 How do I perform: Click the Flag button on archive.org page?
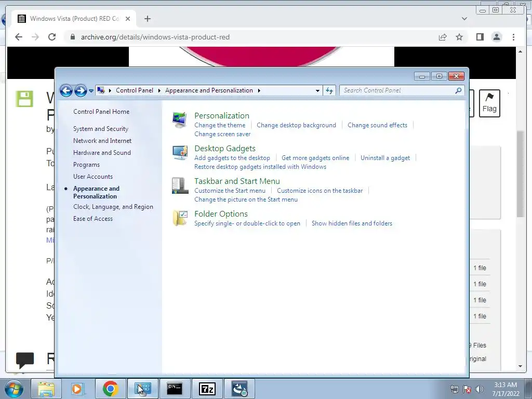tap(489, 103)
